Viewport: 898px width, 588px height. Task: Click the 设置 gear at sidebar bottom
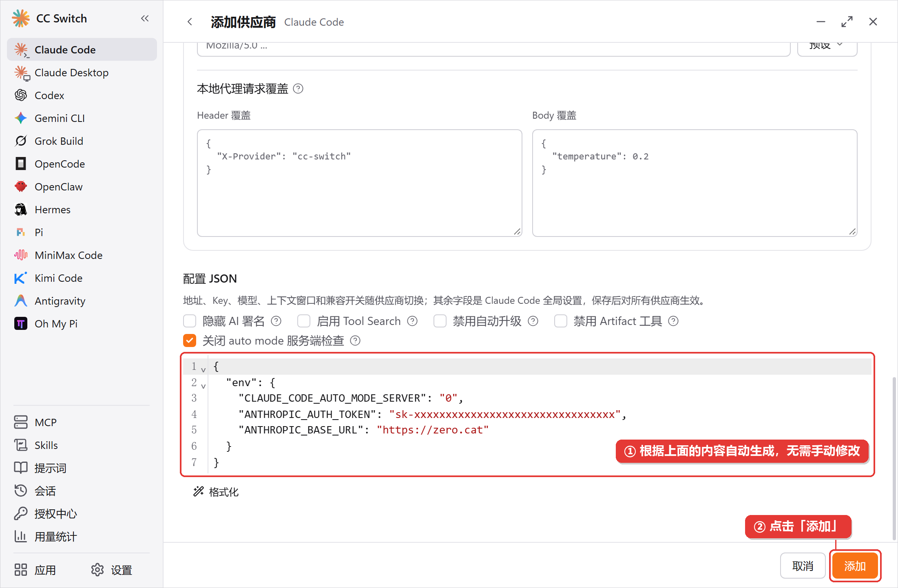coord(112,570)
